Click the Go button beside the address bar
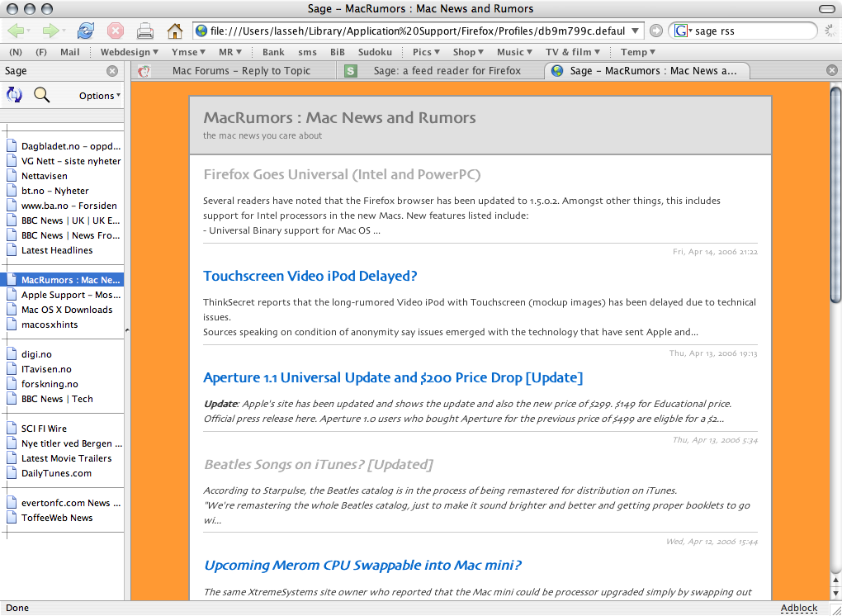The width and height of the screenshot is (842, 616). tap(655, 31)
